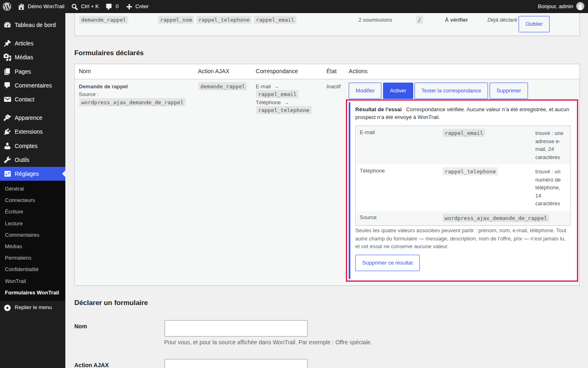
Task: Open Permaliens settings submenu
Action: coord(18,258)
